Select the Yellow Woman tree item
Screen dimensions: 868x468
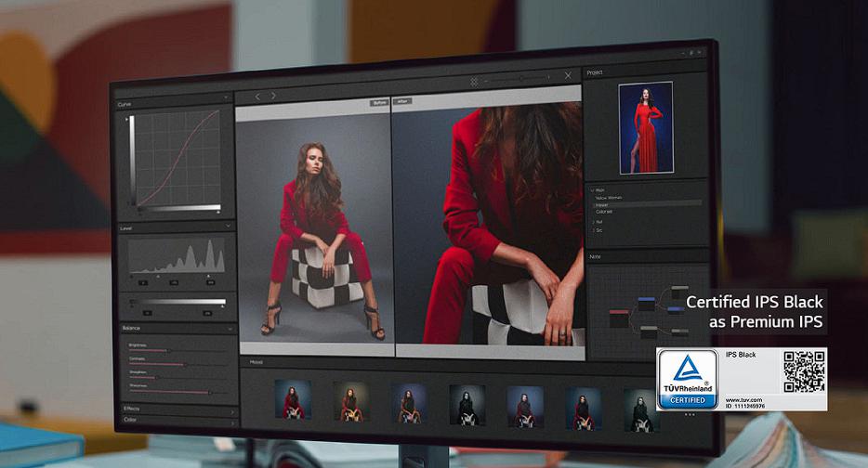609,198
